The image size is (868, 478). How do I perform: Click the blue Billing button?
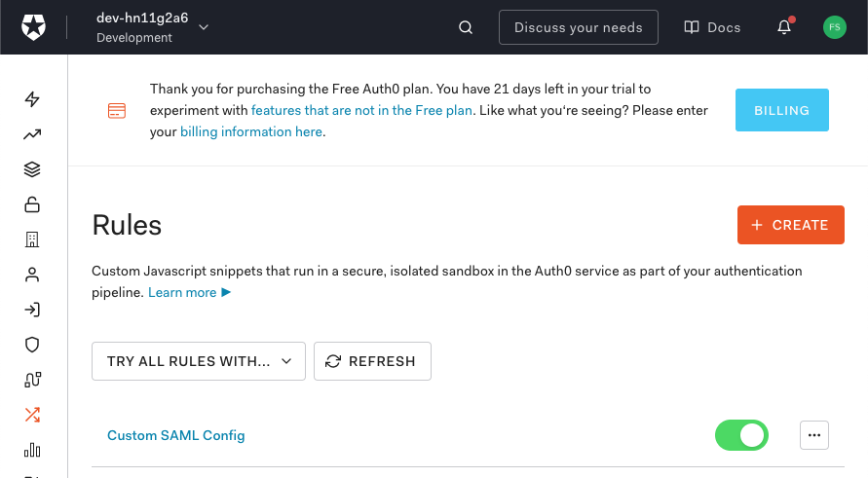[x=781, y=110]
